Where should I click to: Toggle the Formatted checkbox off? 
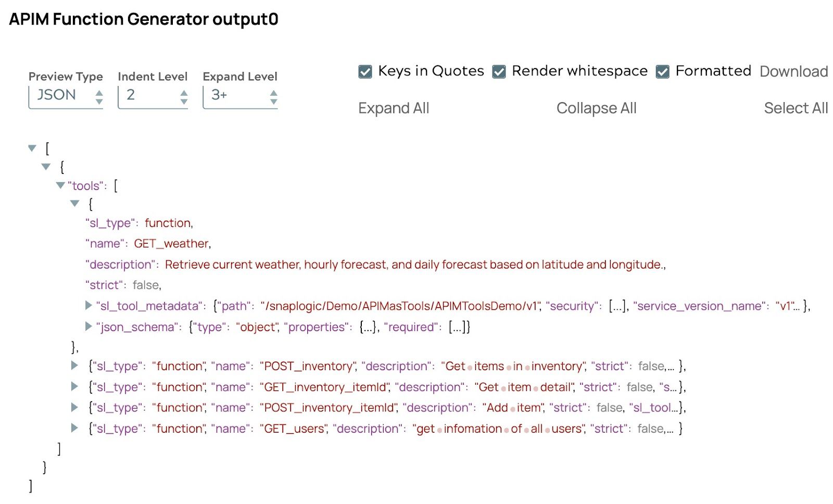tap(663, 71)
